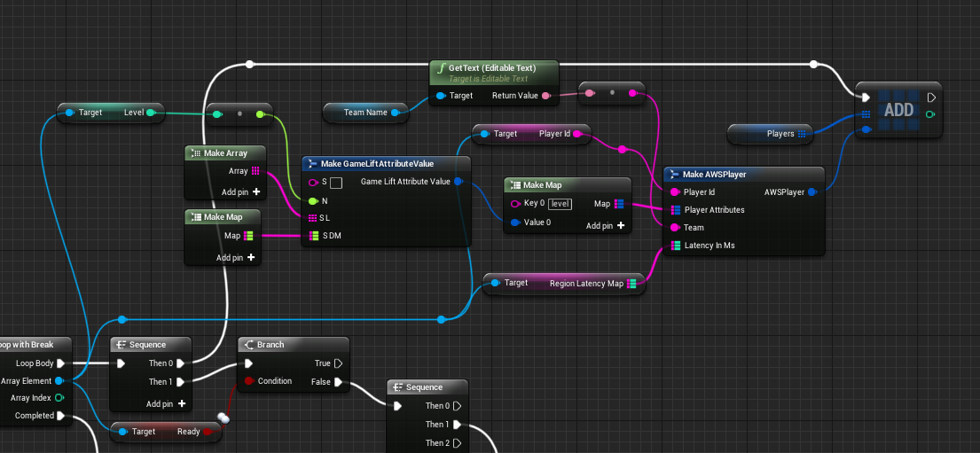Click the Branch node's Condition input pin
980x453 pixels.
tap(248, 381)
